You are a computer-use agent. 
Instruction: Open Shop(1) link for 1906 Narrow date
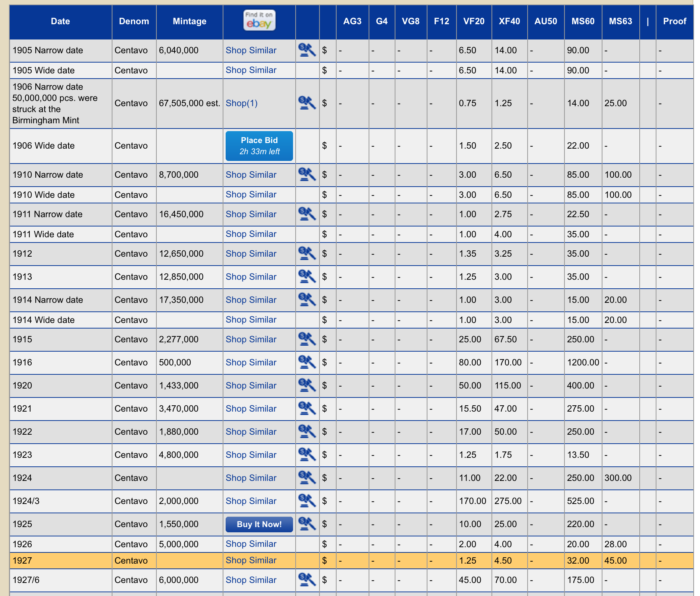(x=242, y=103)
